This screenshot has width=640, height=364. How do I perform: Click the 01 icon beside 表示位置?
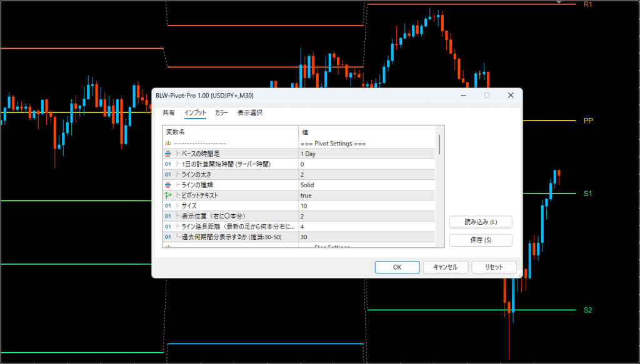167,216
